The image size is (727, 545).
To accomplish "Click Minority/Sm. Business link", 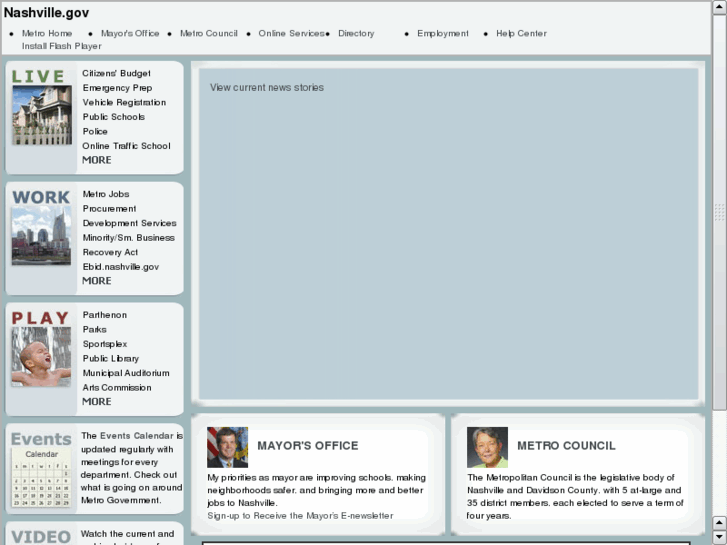I will [128, 237].
